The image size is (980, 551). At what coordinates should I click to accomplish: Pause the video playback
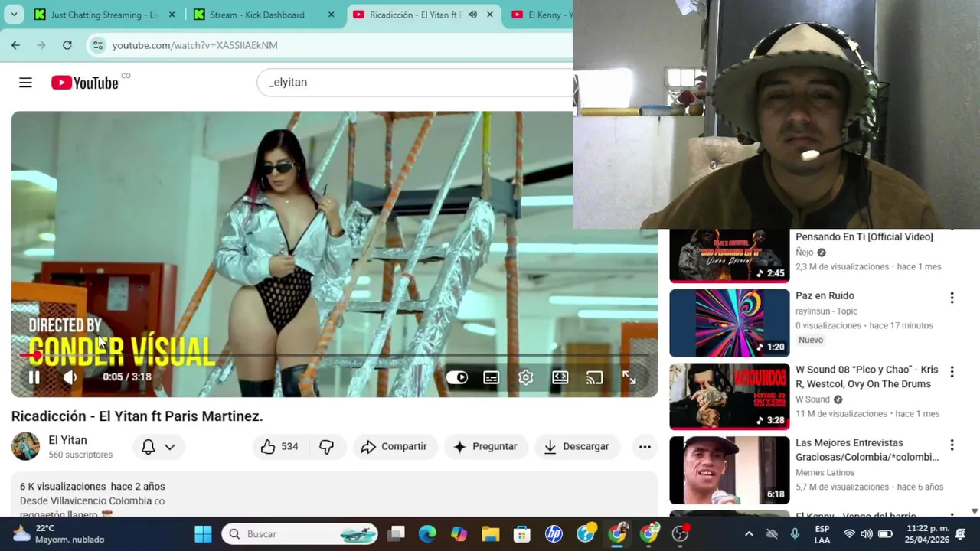tap(34, 377)
